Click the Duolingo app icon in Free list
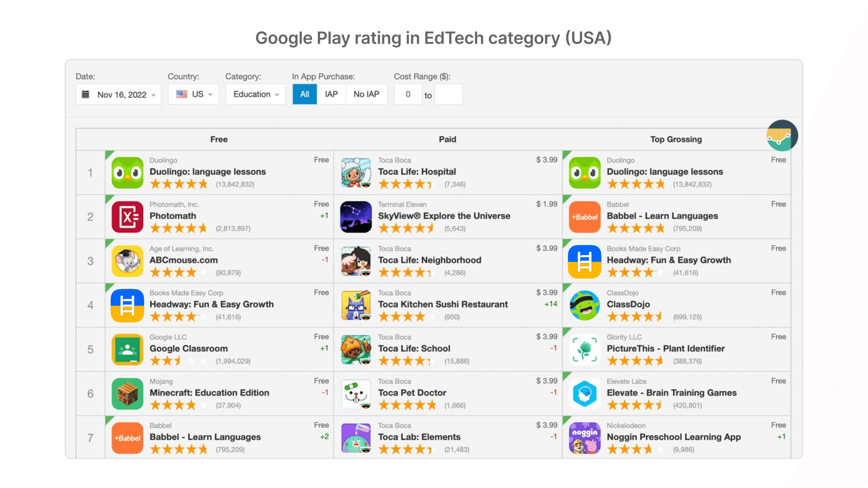 127,172
